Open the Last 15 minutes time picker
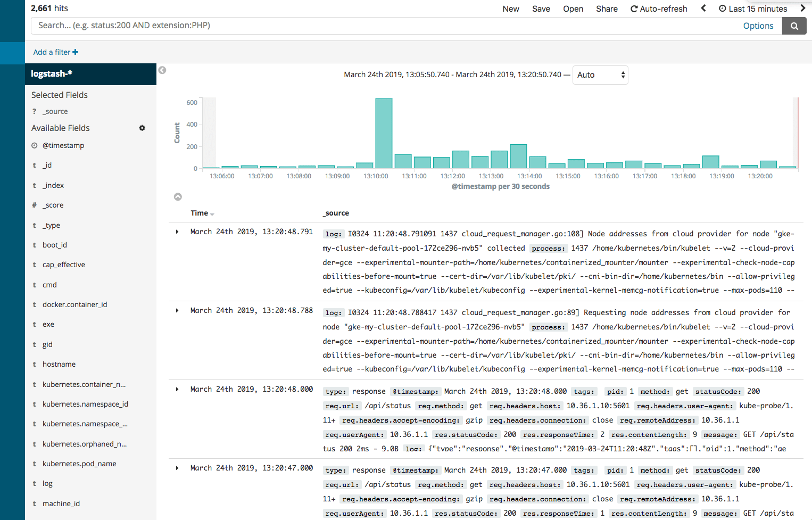This screenshot has width=812, height=520. 753,9
